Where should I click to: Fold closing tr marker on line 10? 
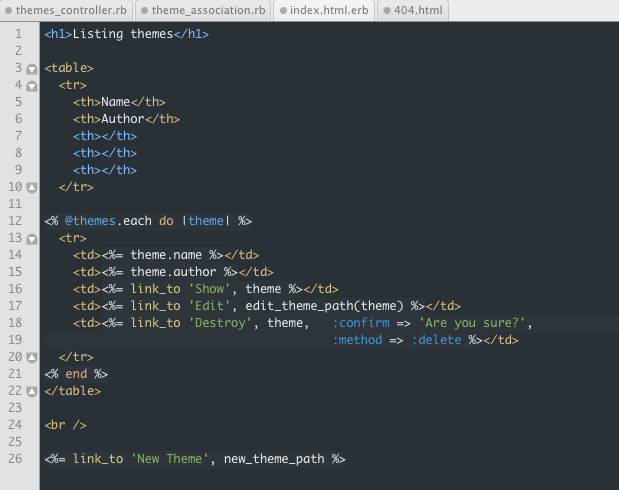pyautogui.click(x=32, y=188)
